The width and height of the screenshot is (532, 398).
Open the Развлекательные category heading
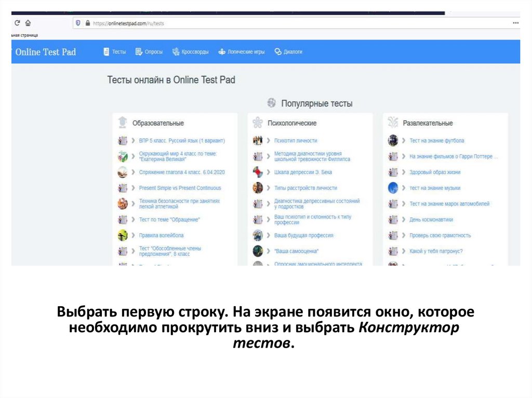(x=428, y=123)
